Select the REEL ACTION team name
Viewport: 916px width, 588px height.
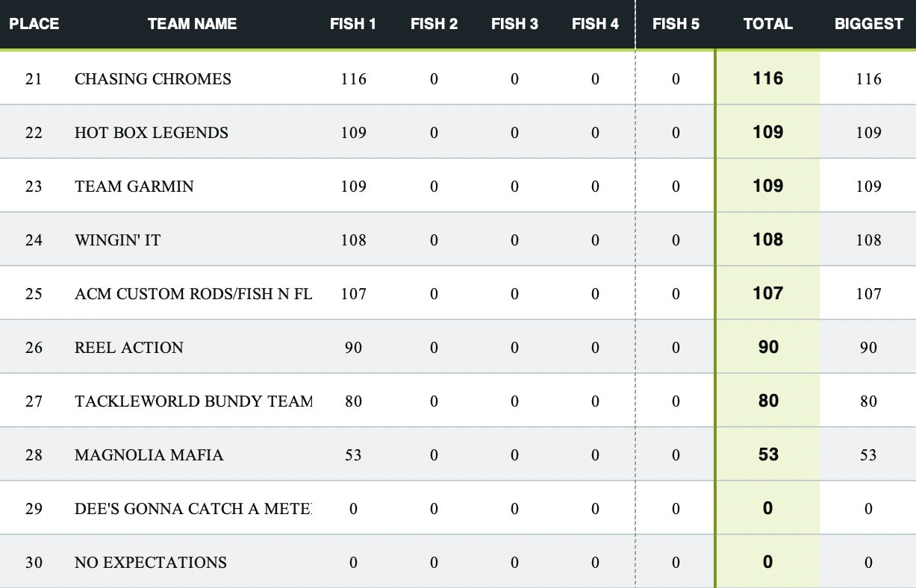pos(129,348)
